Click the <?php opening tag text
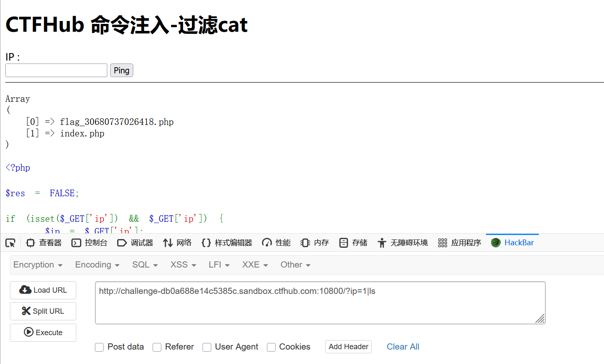The width and height of the screenshot is (604, 364). coord(18,168)
